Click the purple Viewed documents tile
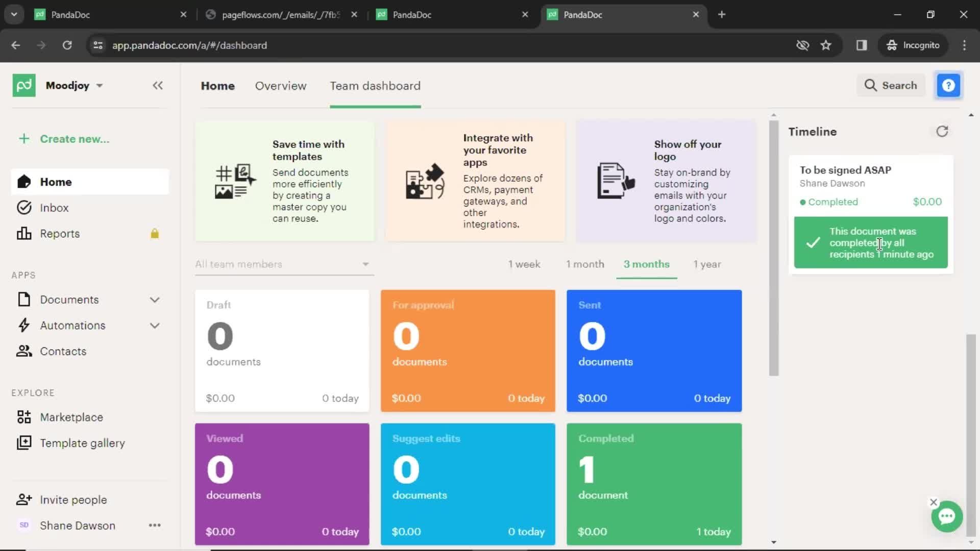Image resolution: width=980 pixels, height=551 pixels. (x=282, y=484)
